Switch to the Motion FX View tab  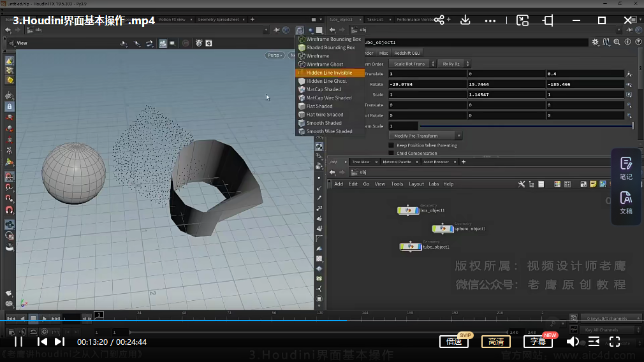(x=172, y=19)
